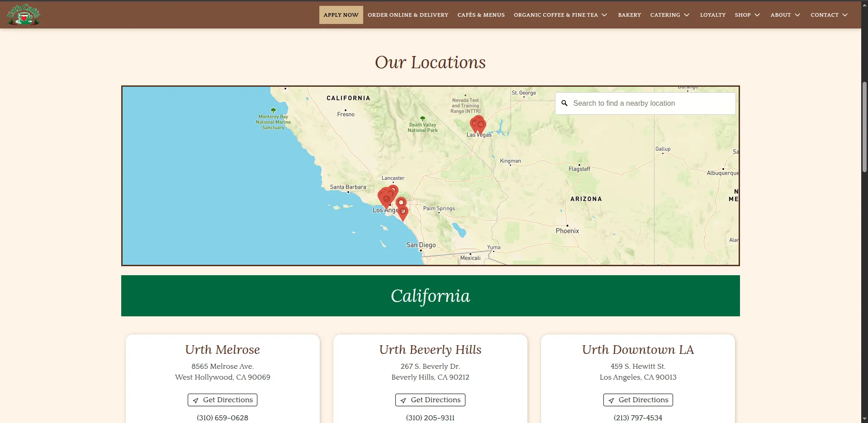Call Downtown LA number (213) 797-4534
Viewport: 868px width, 423px height.
click(x=638, y=418)
